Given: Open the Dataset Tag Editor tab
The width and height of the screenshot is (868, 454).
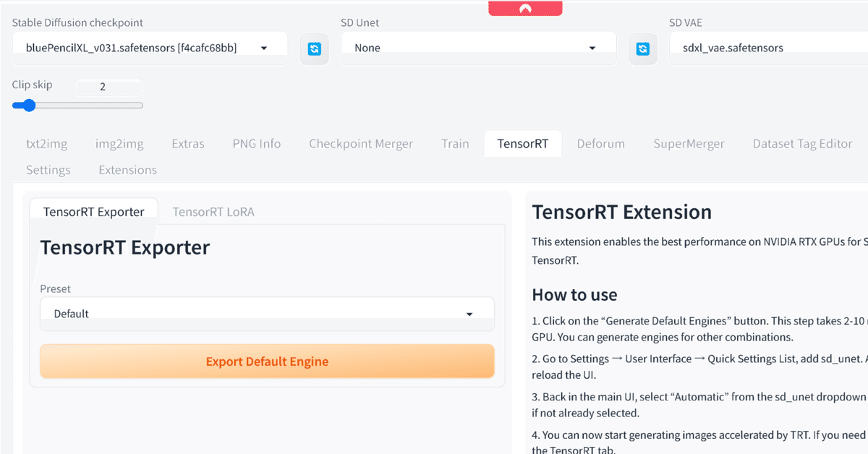Looking at the screenshot, I should click(x=801, y=143).
